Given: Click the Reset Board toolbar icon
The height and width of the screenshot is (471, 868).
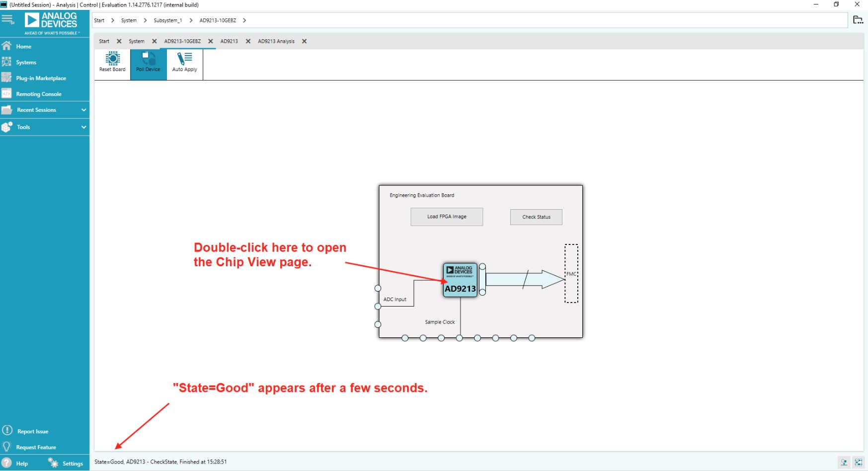Looking at the screenshot, I should point(112,63).
